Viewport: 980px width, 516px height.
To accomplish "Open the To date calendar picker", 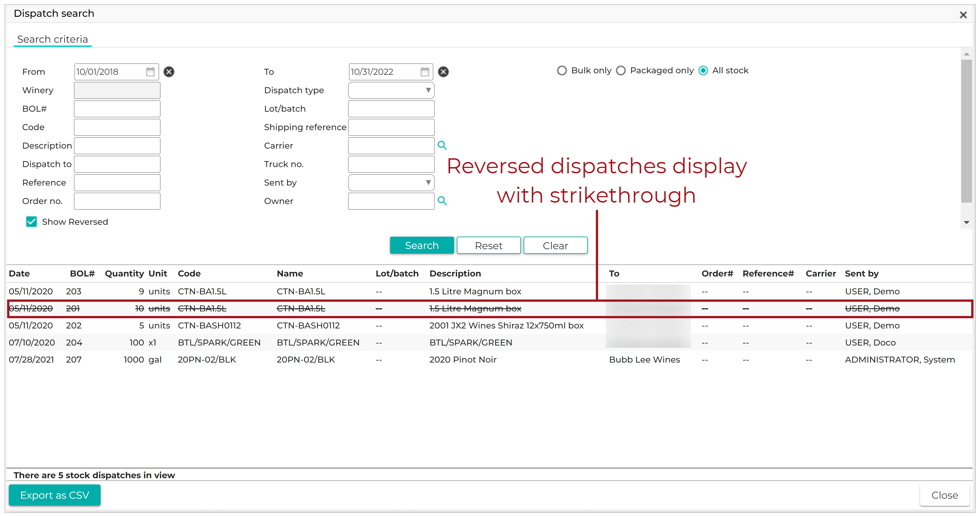I will tap(425, 72).
